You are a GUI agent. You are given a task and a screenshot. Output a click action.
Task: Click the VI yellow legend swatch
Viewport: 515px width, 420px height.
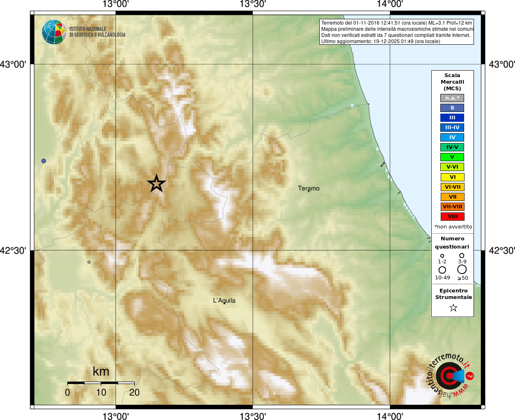click(x=452, y=177)
